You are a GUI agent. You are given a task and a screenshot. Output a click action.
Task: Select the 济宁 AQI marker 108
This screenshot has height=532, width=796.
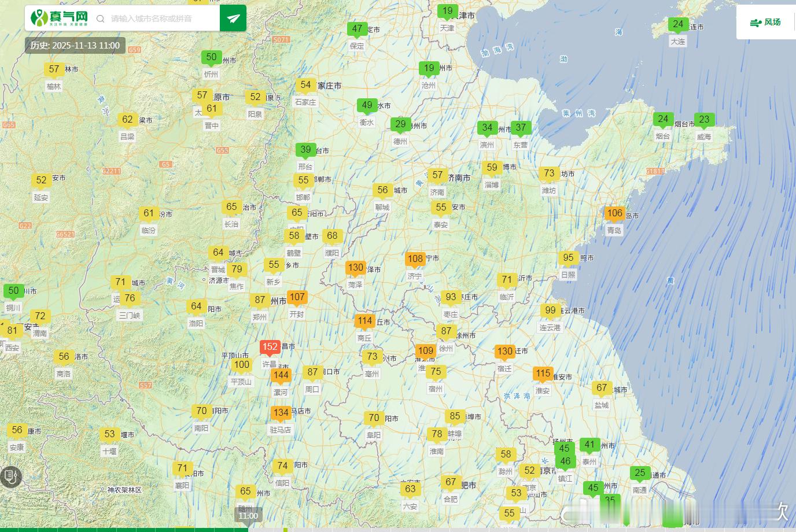point(415,258)
